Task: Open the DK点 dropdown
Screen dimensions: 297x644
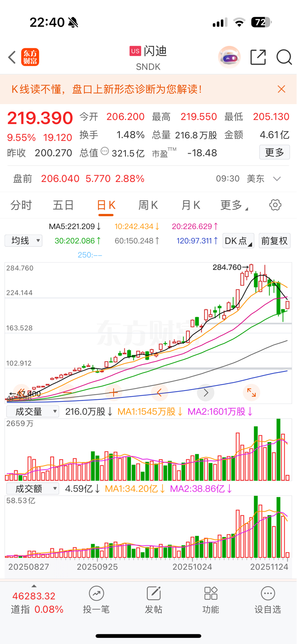Action: 238,241
